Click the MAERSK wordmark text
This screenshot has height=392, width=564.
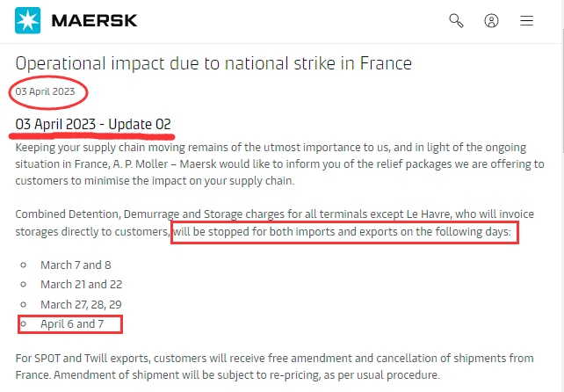pos(95,20)
